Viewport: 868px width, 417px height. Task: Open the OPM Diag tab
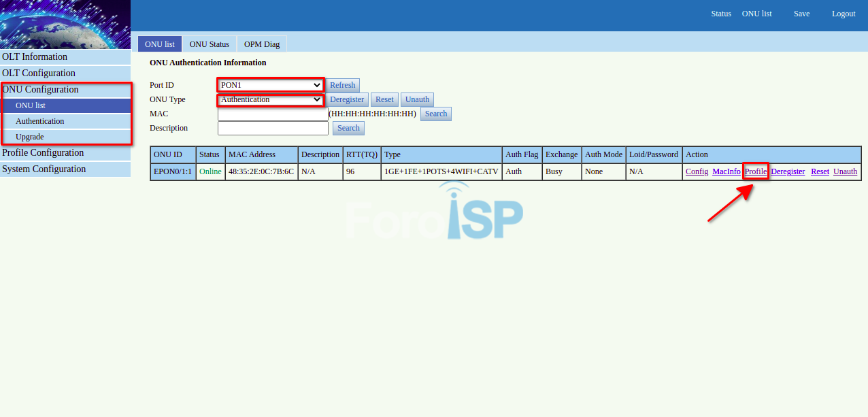coord(262,44)
